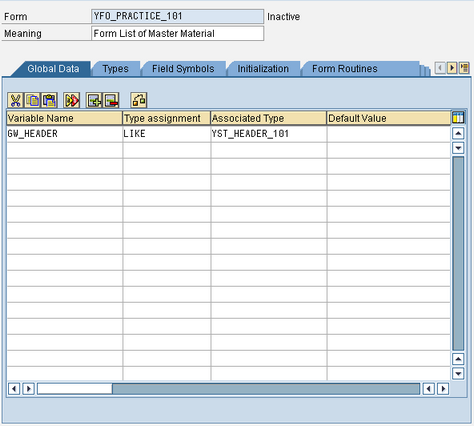
Task: Click the Meaning description field
Action: point(178,33)
